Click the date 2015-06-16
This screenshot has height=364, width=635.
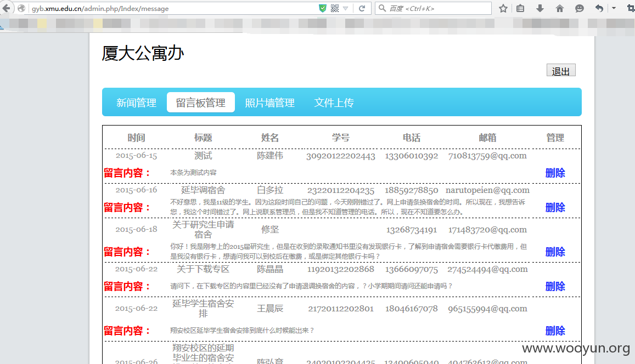tap(136, 190)
